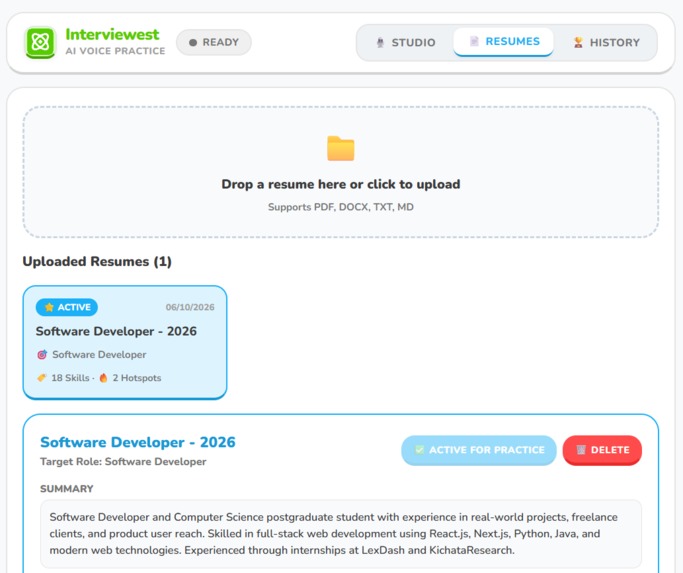
Task: Click the resume upload drop zone
Action: click(341, 172)
